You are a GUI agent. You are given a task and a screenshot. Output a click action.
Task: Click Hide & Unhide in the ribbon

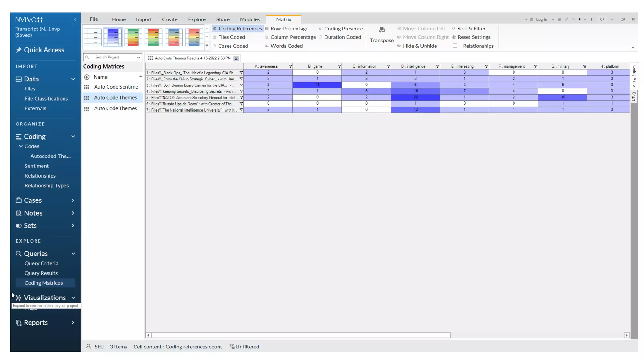click(x=419, y=46)
